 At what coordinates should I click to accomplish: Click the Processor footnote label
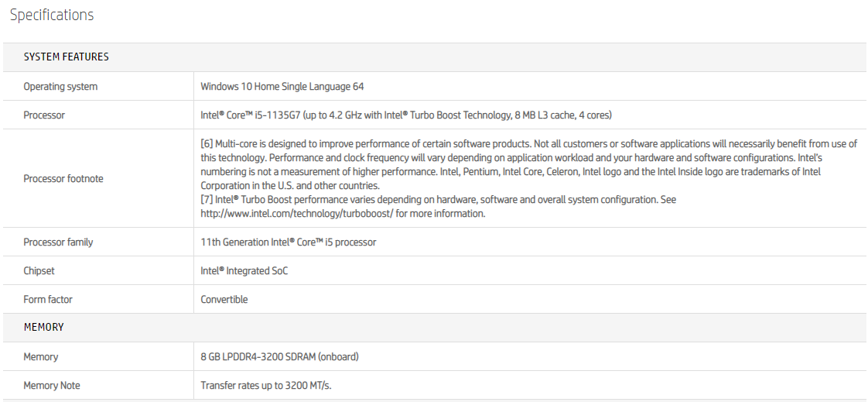click(63, 179)
